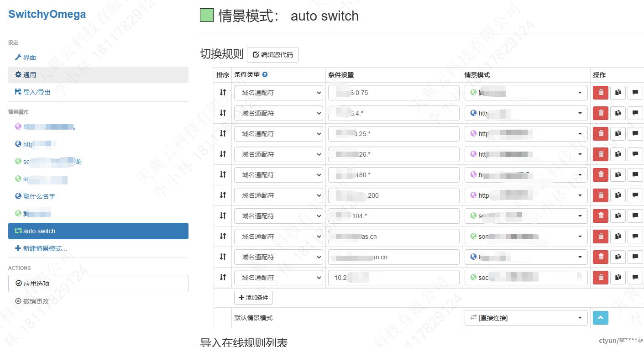
Task: Open profile dropdown for the 180.* rule
Action: (526, 175)
